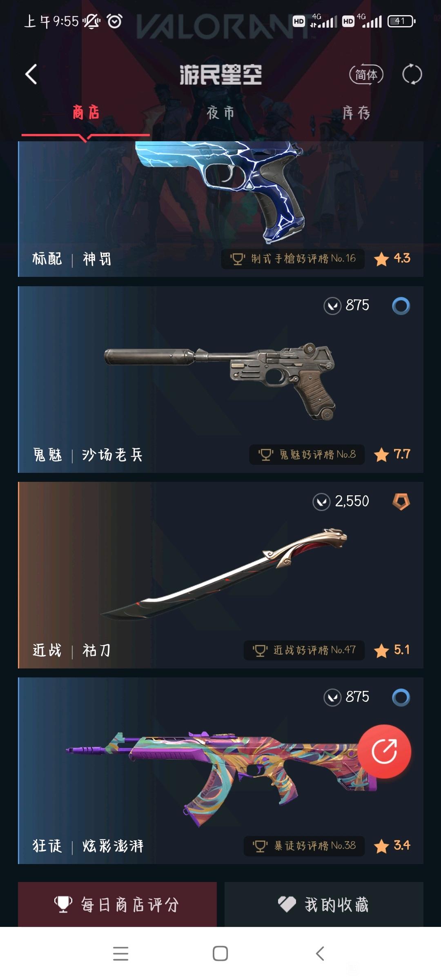Tap the Android recent apps menu icon
The width and height of the screenshot is (441, 980).
121,953
